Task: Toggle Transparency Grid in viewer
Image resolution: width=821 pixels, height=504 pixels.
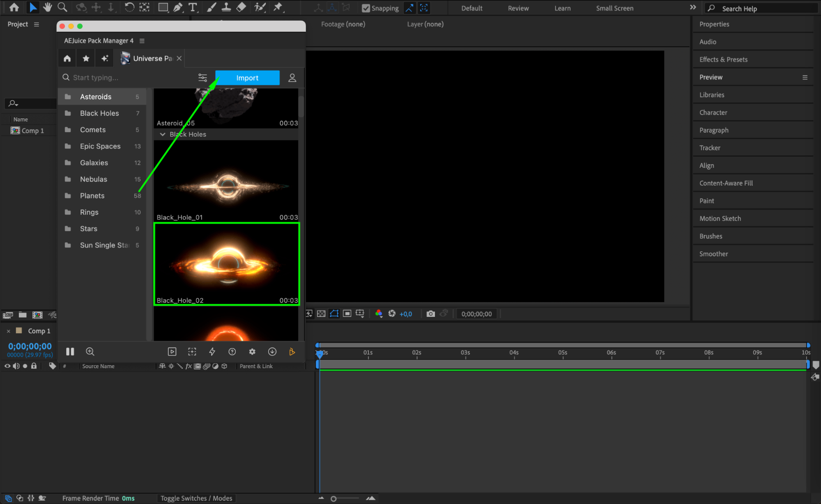Action: [322, 314]
